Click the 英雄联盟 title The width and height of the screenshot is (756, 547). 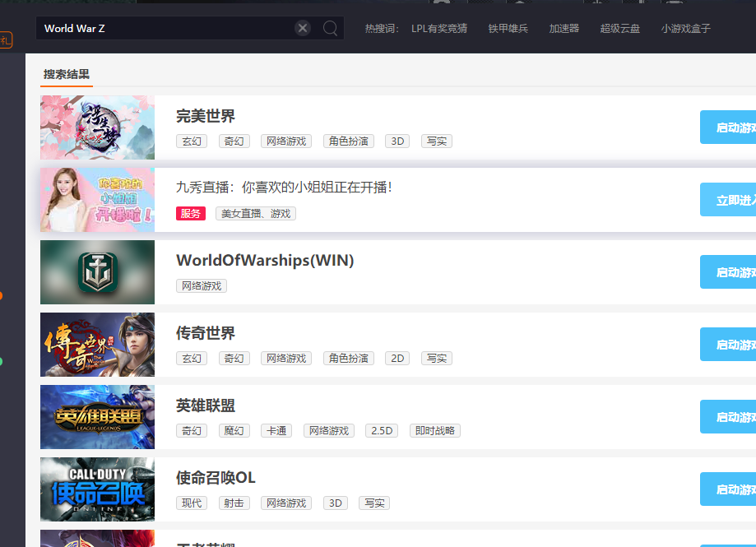[x=206, y=406]
